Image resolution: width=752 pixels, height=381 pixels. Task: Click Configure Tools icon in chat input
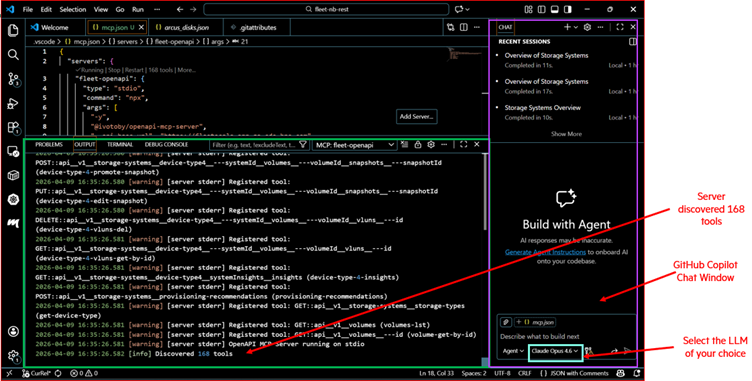[589, 351]
